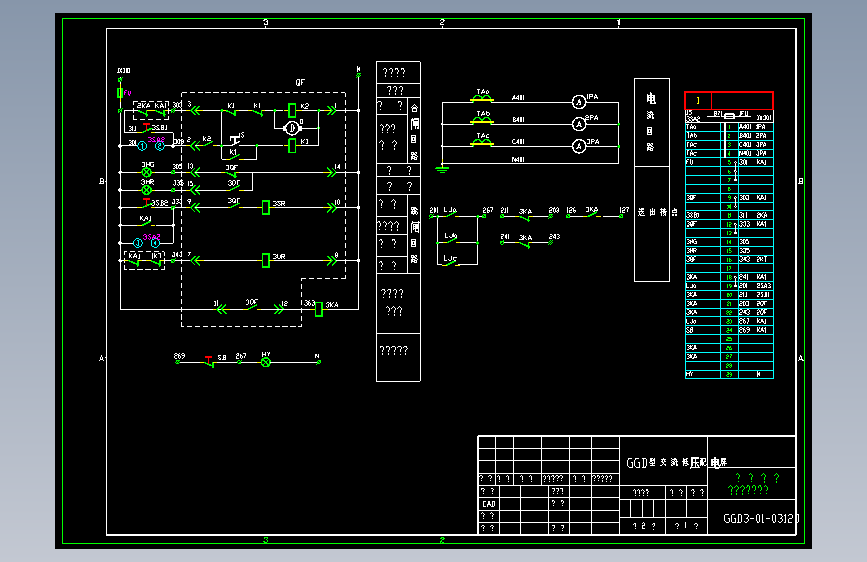Pick the 3SR coil symbol
This screenshot has height=562, width=867.
coord(266,207)
